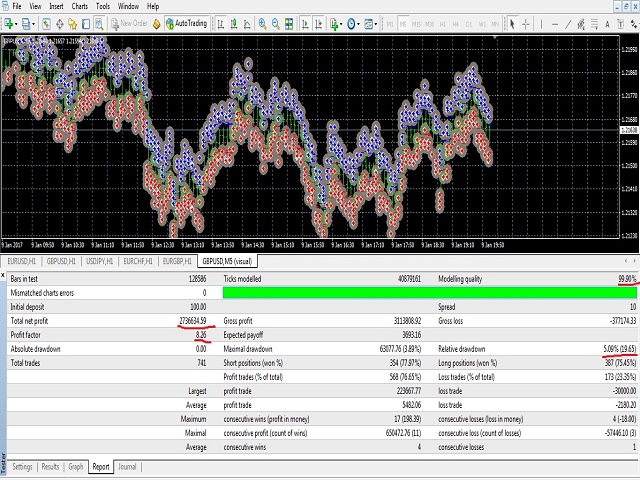Screen dimensions: 640x480
Task: Open the tester Journal tab
Action: pyautogui.click(x=127, y=467)
